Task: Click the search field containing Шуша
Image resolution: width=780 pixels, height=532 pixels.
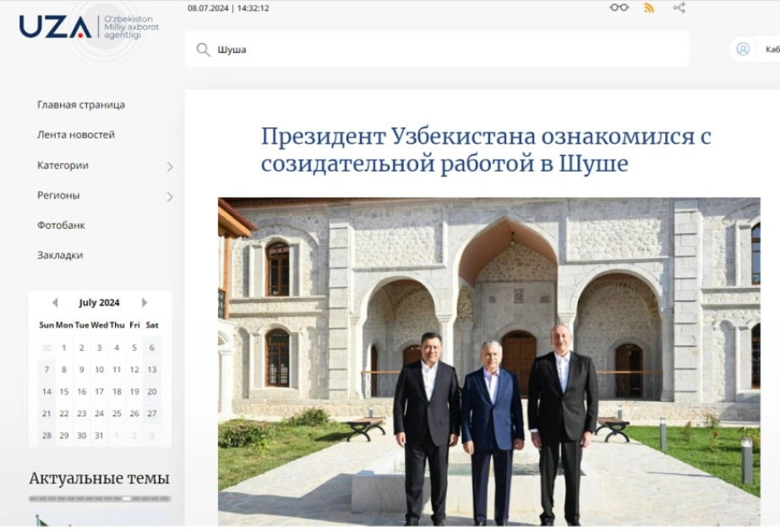Action: pos(437,49)
